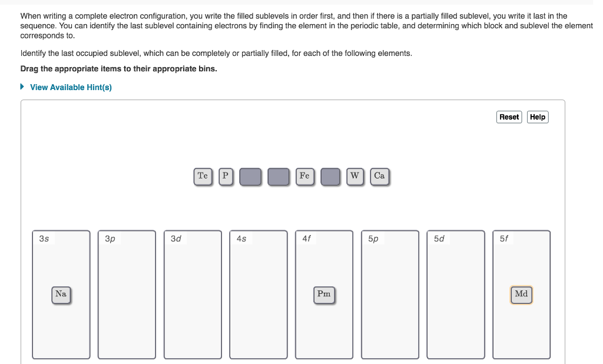Click the 3p sublevel bin
603x364 pixels.
127,294
